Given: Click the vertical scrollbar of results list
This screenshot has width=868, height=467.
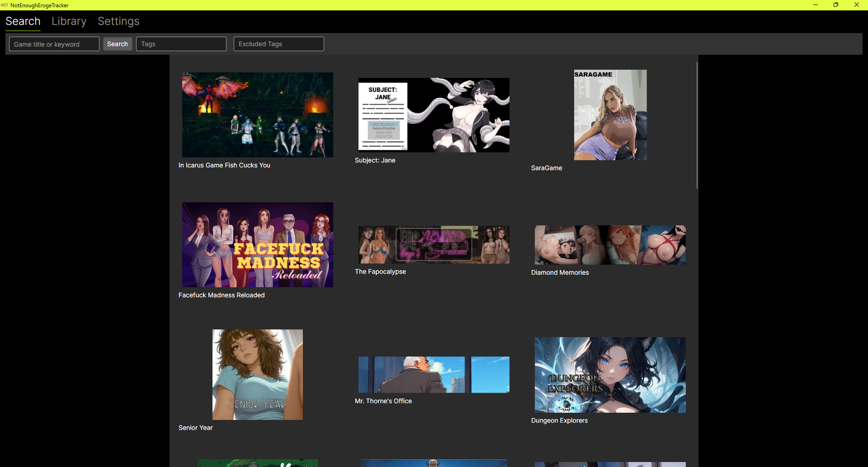Looking at the screenshot, I should tap(697, 126).
